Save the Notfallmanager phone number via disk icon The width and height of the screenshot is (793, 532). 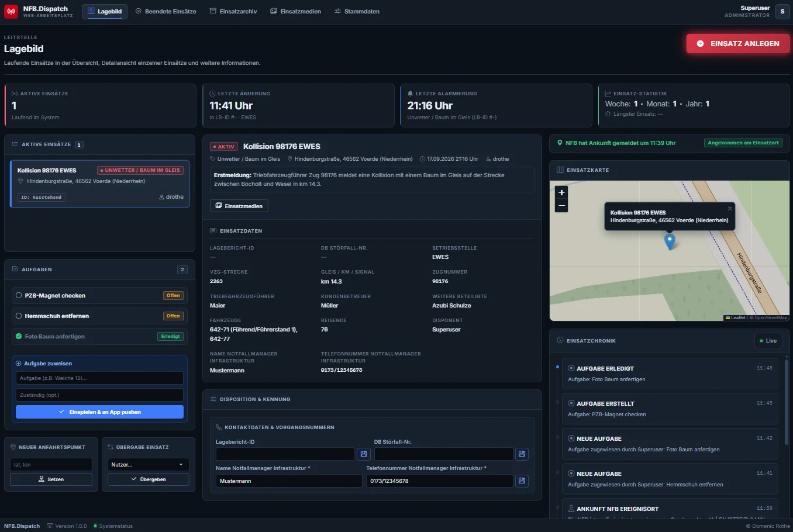click(522, 481)
